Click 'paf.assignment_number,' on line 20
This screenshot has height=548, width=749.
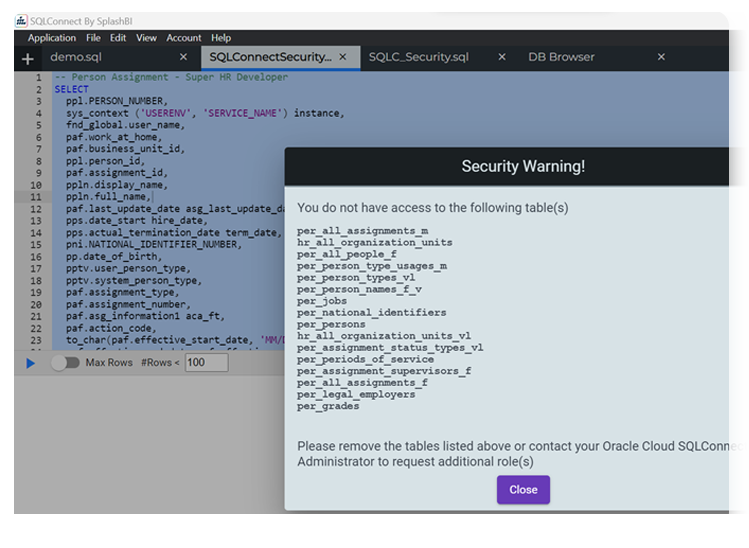tap(128, 304)
